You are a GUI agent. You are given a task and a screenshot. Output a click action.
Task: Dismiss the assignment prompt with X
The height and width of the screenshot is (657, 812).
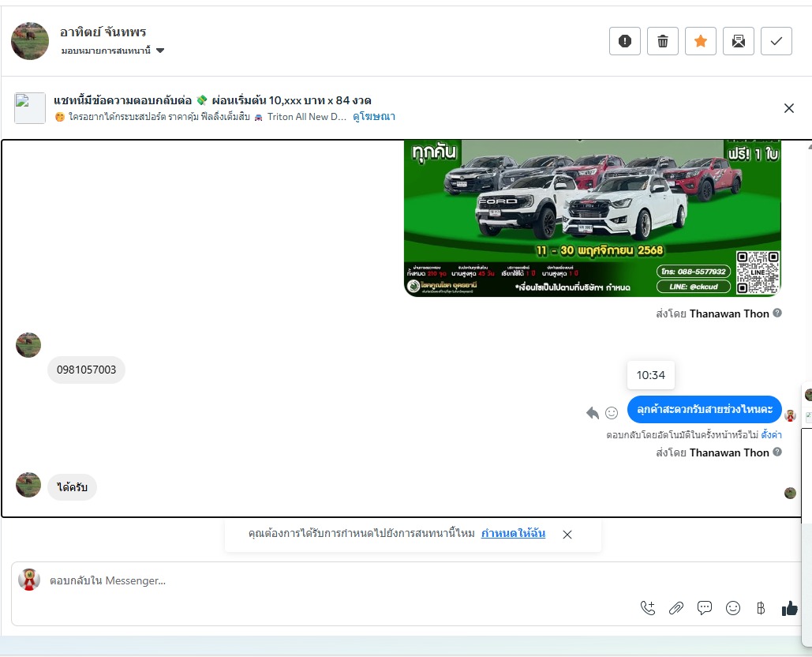point(567,534)
